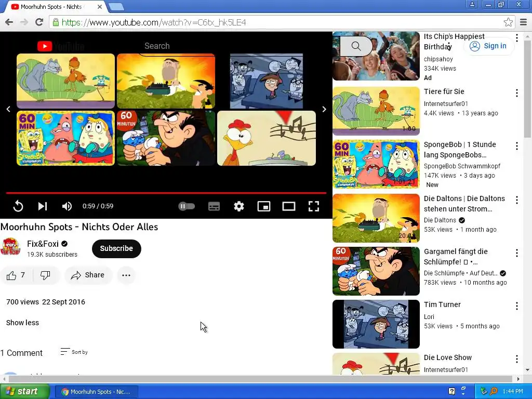Open the cat and chicken endscreen thumbnail
This screenshot has width=532, height=399.
(66, 81)
